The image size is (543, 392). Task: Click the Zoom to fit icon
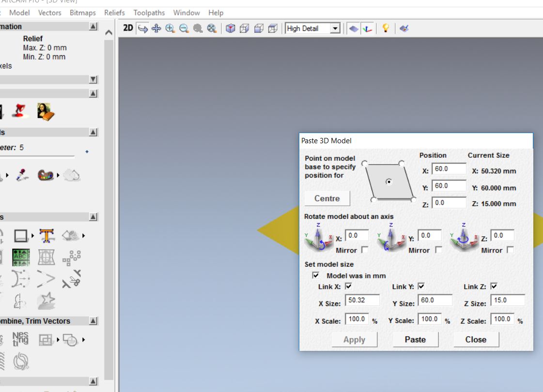212,29
